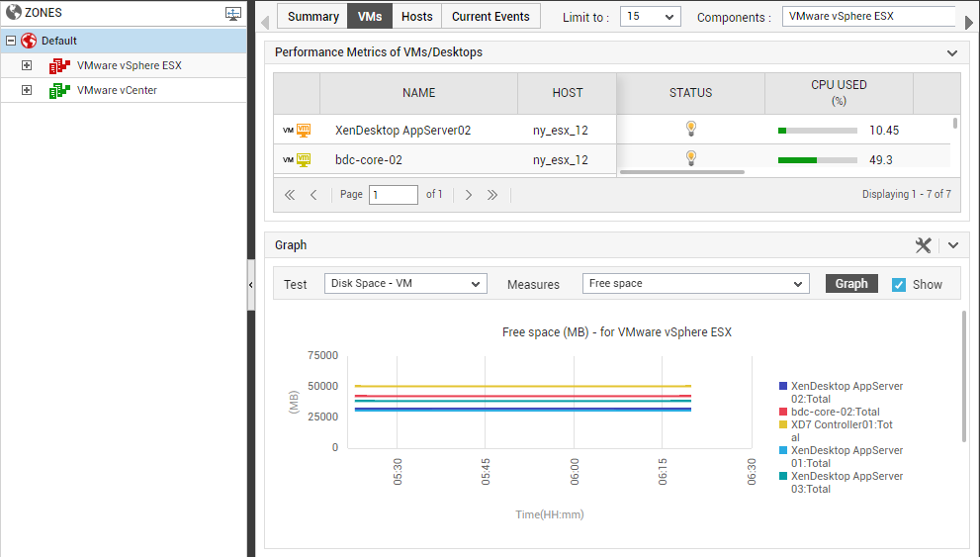Go to last page of VM table

492,195
